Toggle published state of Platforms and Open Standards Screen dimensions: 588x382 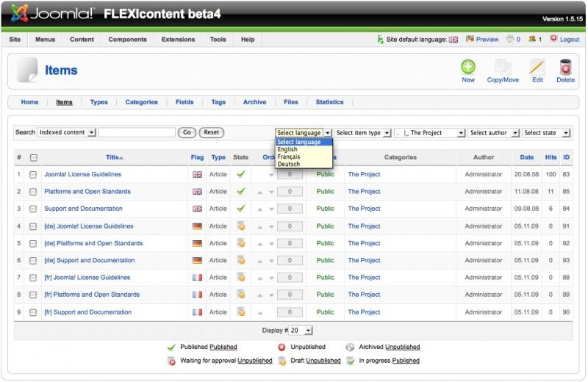(241, 191)
